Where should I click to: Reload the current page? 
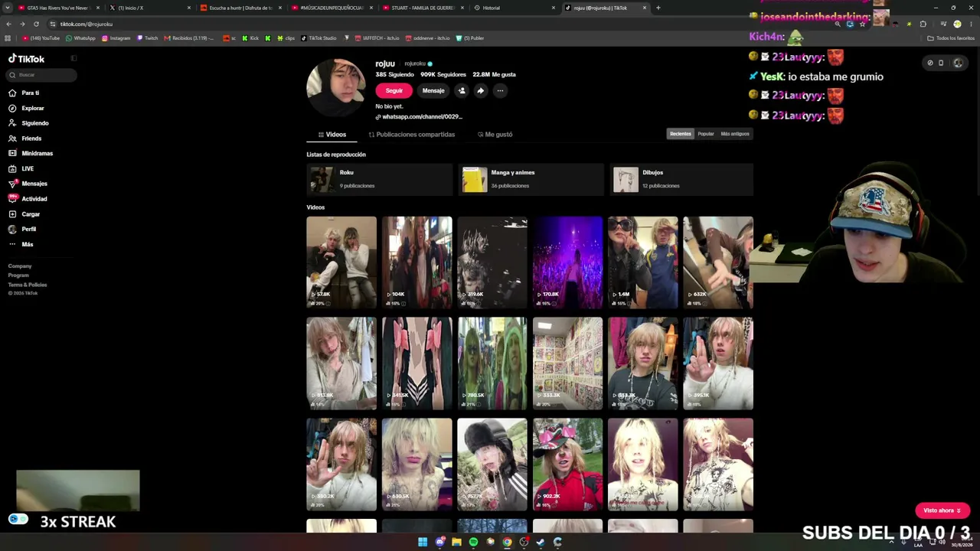pos(36,24)
